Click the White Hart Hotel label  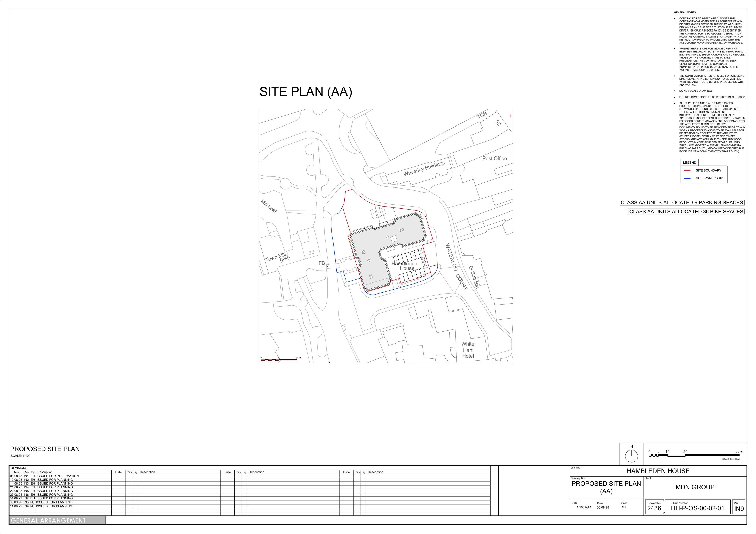(467, 350)
